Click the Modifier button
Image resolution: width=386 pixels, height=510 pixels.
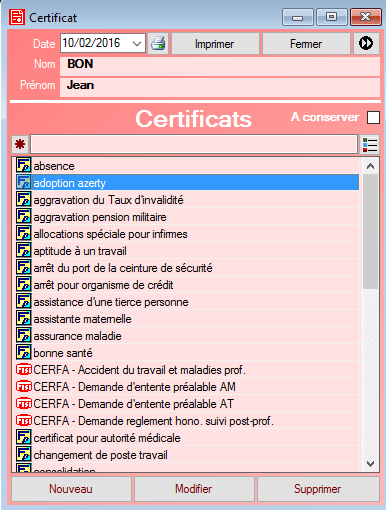click(194, 489)
